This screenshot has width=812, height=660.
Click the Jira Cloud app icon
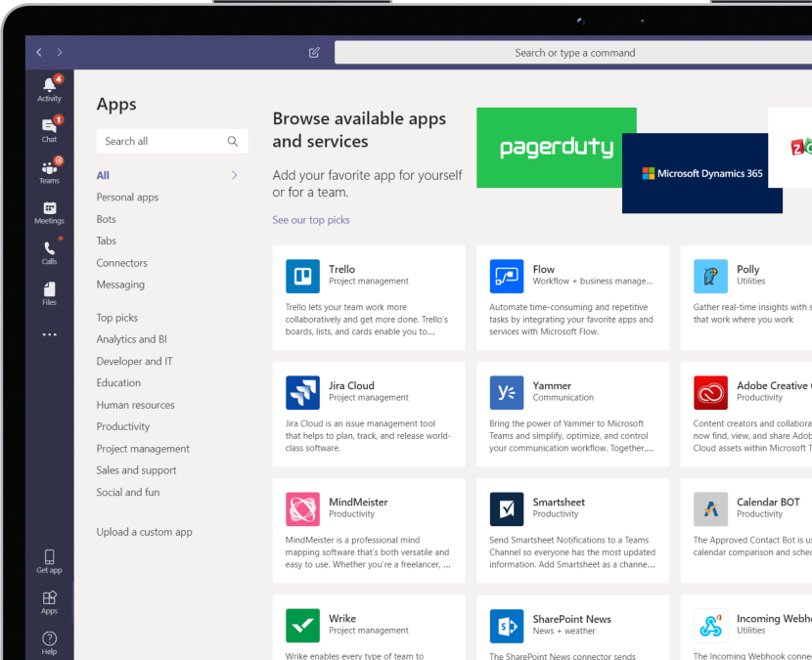[x=302, y=392]
